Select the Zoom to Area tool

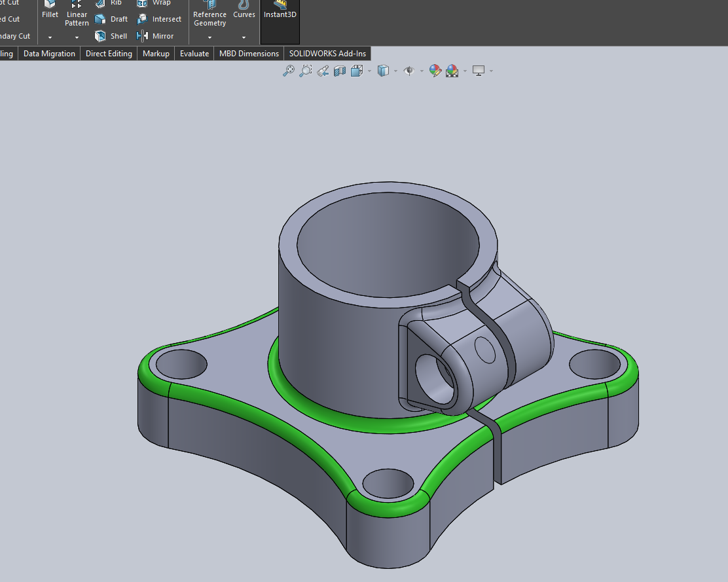tap(305, 71)
